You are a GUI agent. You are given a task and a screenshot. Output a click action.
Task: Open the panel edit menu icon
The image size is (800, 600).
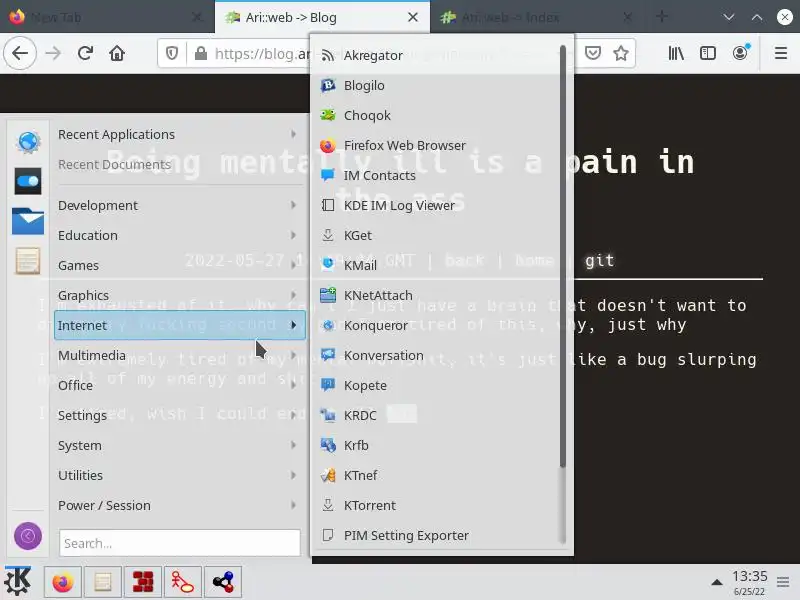click(783, 582)
